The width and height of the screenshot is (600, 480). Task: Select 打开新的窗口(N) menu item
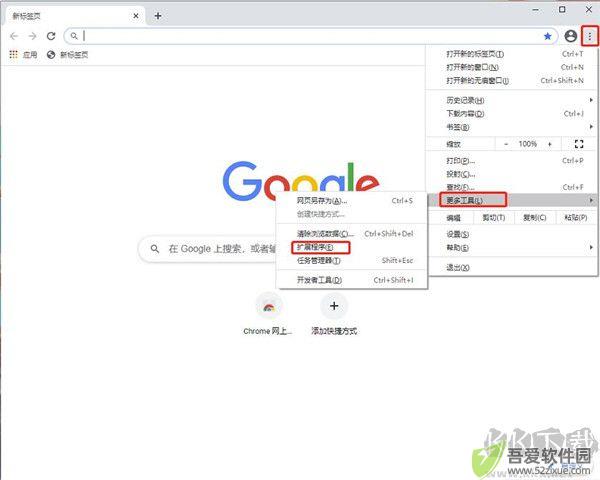click(512, 67)
